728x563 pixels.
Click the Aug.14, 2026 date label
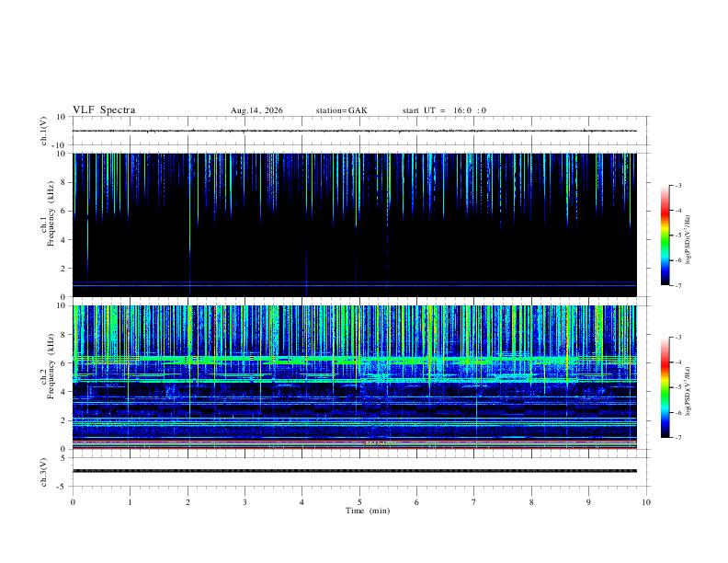click(256, 110)
